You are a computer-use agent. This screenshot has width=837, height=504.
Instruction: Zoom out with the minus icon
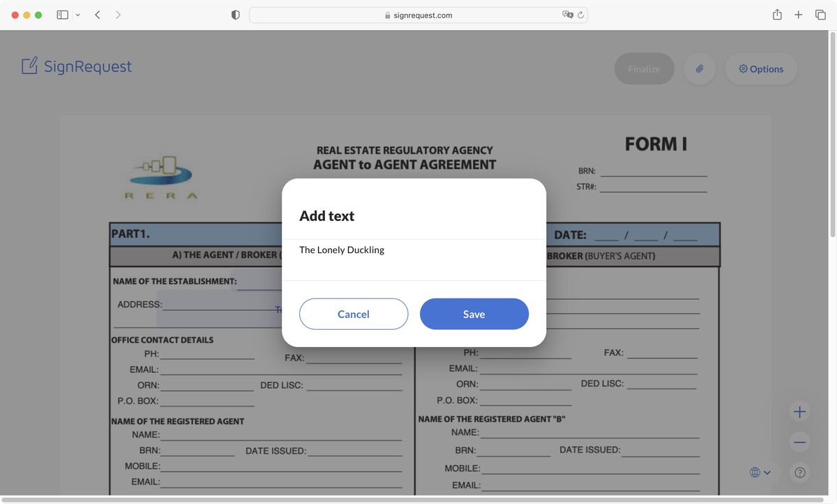tap(799, 441)
